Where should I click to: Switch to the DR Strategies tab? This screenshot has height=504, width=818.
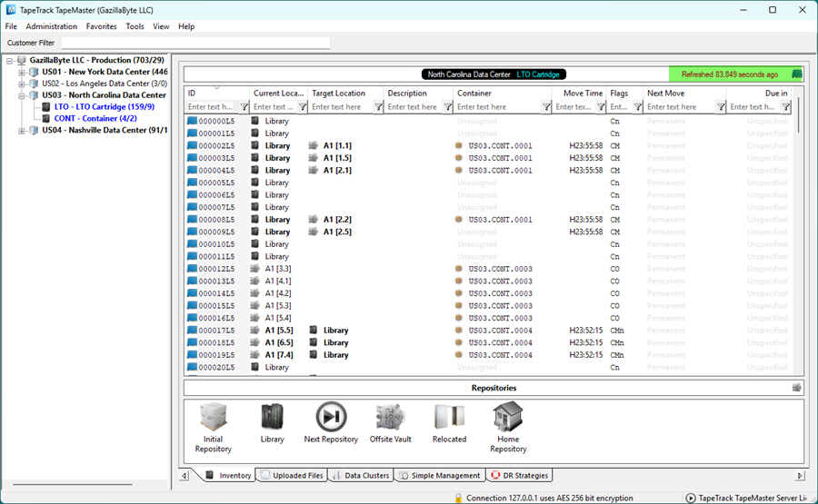tap(520, 475)
